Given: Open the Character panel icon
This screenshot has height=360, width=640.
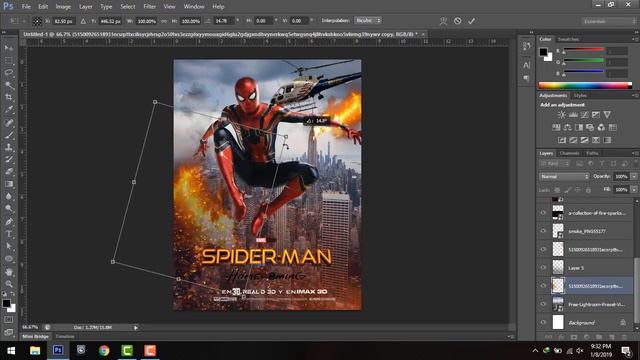Looking at the screenshot, I should pos(527,64).
